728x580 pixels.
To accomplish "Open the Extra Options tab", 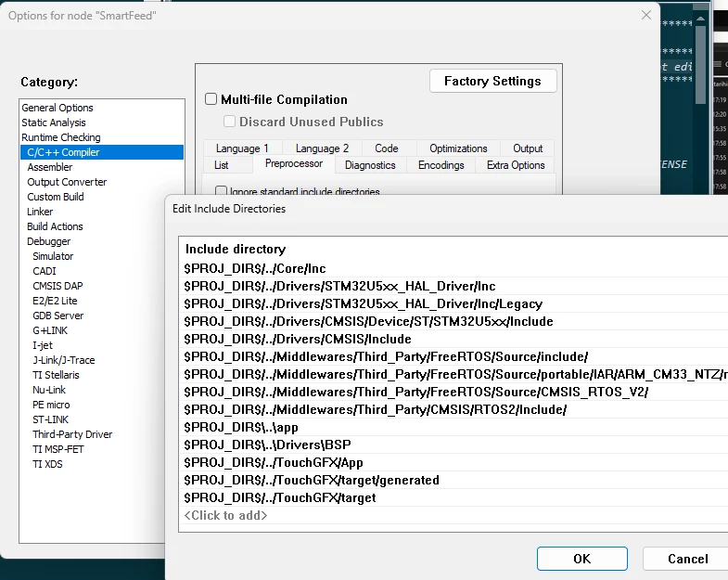I will (x=516, y=165).
